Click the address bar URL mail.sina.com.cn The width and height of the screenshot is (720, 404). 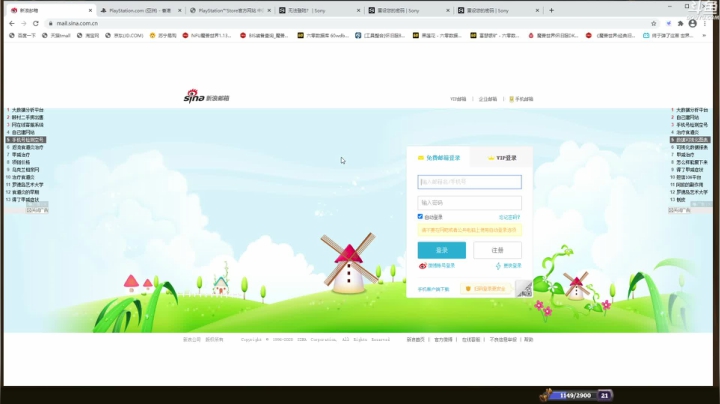[x=77, y=23]
